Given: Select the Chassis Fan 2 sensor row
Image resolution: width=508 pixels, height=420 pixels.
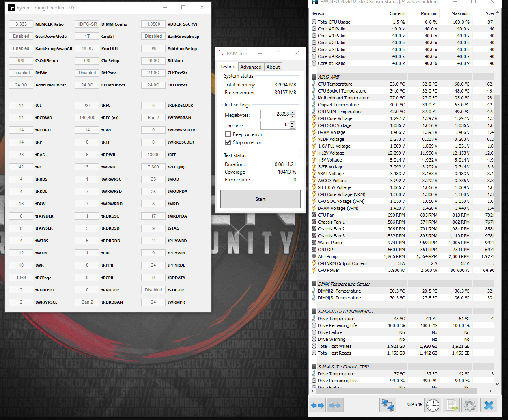Looking at the screenshot, I should 402,229.
